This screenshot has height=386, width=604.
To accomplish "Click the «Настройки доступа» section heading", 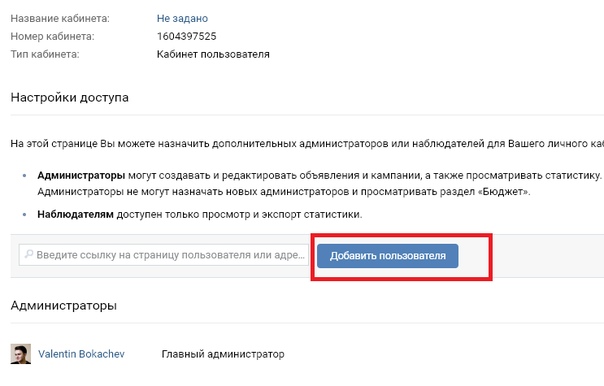I will pos(70,97).
